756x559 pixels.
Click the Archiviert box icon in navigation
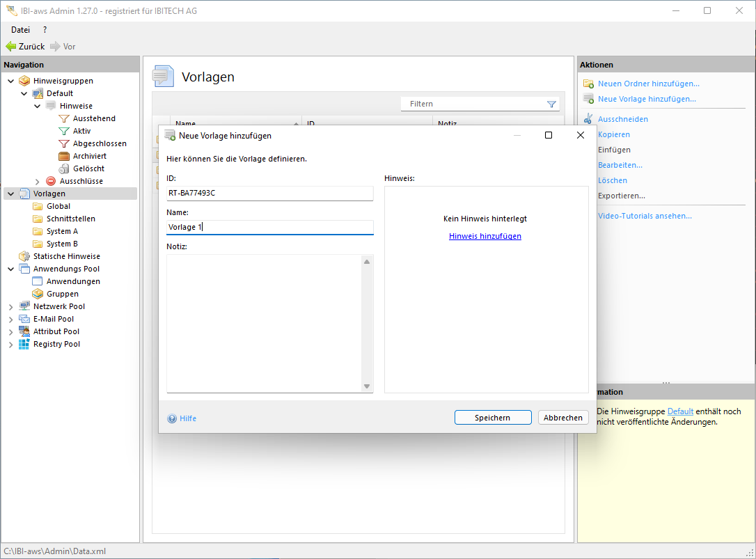coord(64,156)
